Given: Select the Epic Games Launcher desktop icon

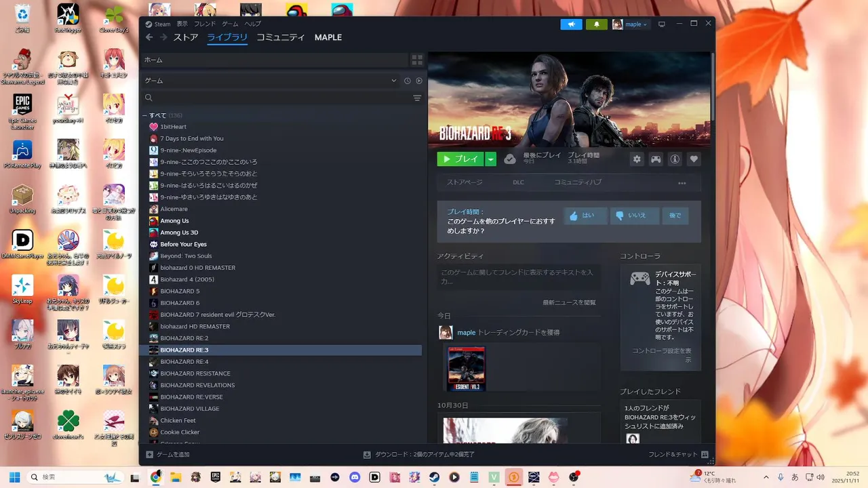Looking at the screenshot, I should (x=22, y=112).
